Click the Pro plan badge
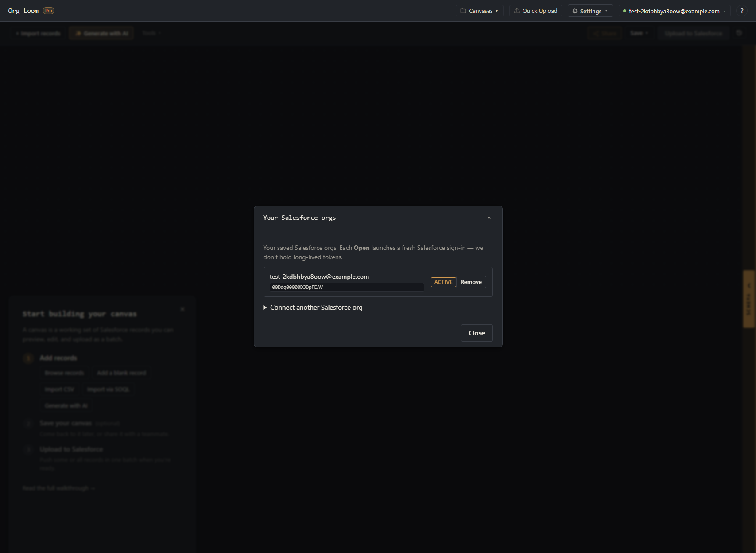The width and height of the screenshot is (756, 553). [x=49, y=11]
